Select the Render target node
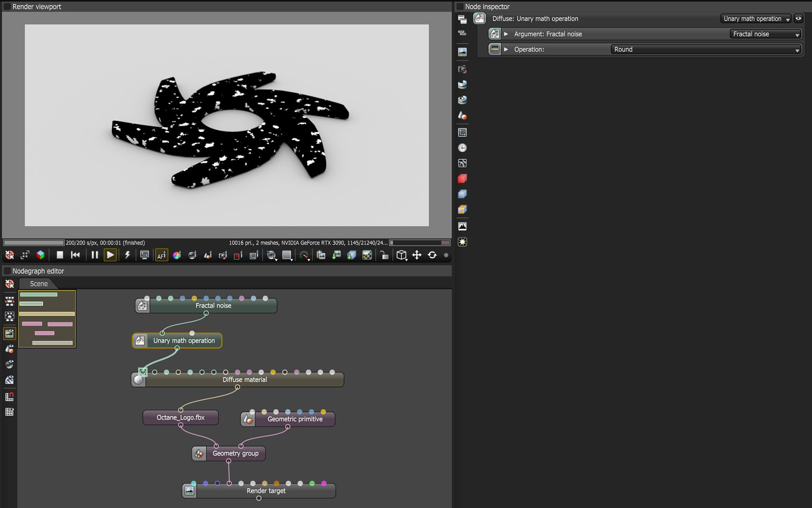The image size is (812, 508). point(259,491)
